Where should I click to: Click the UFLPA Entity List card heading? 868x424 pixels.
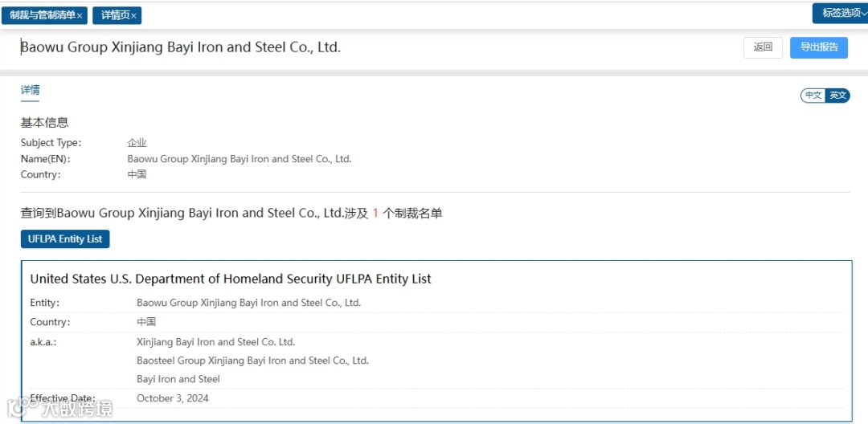231,279
